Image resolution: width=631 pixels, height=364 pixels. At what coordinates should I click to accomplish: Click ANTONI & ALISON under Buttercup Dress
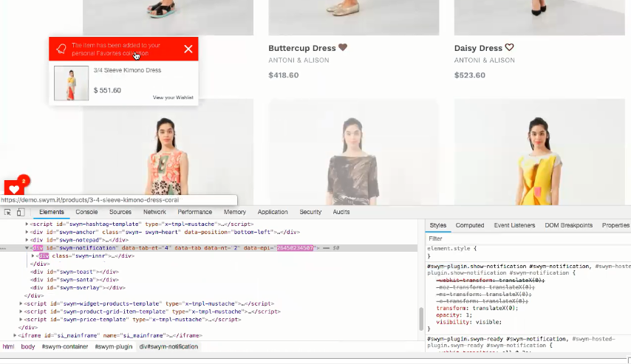point(299,61)
